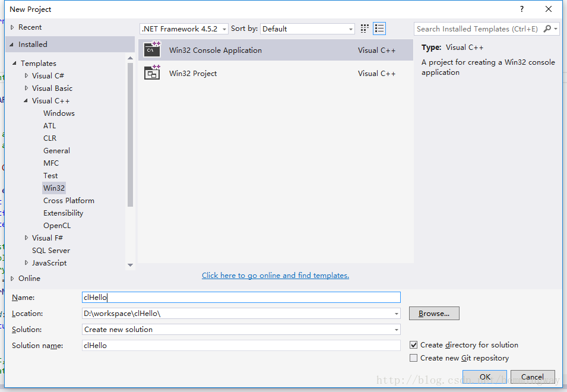Open the Location path dropdown

[397, 314]
